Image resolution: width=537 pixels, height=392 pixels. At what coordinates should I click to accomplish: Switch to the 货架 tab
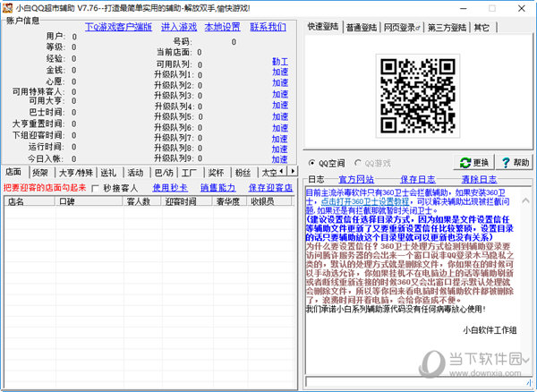pyautogui.click(x=40, y=173)
